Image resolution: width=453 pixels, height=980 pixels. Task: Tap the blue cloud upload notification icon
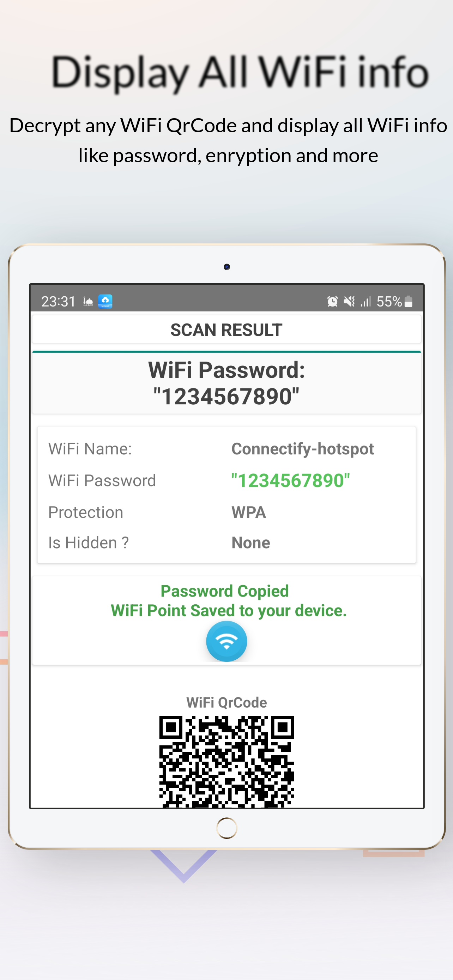(105, 301)
